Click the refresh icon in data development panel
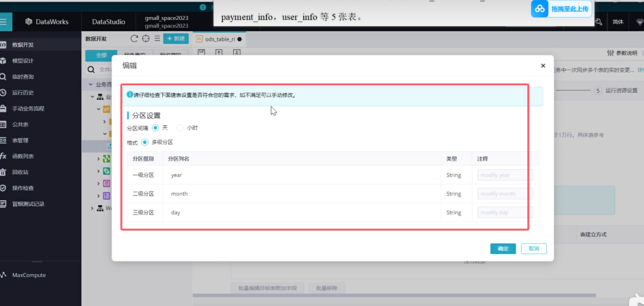The height and width of the screenshot is (306, 644). coord(134,38)
